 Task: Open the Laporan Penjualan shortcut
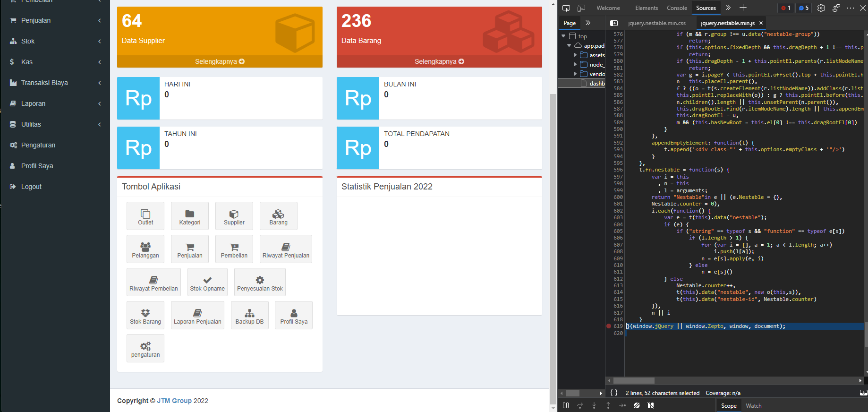tap(197, 315)
